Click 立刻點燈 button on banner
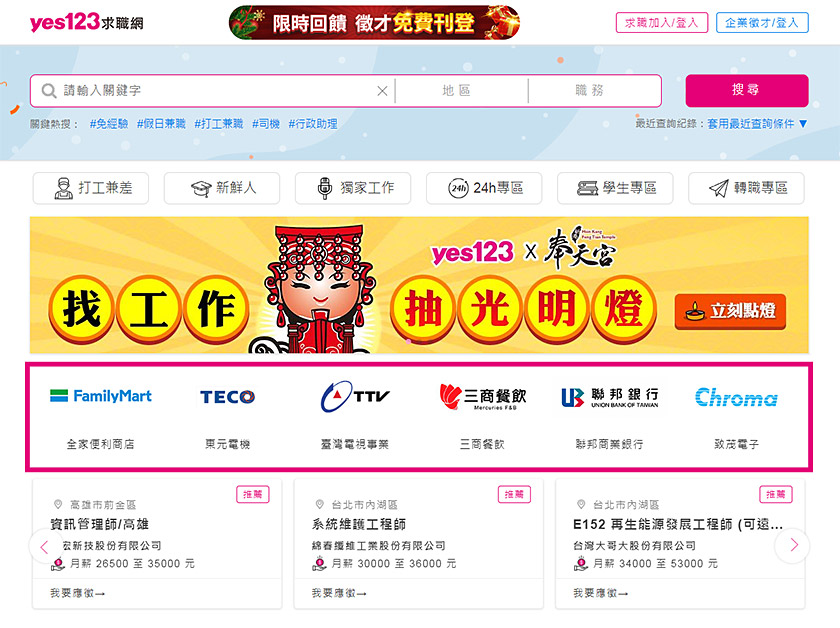The width and height of the screenshot is (840, 628). (730, 311)
